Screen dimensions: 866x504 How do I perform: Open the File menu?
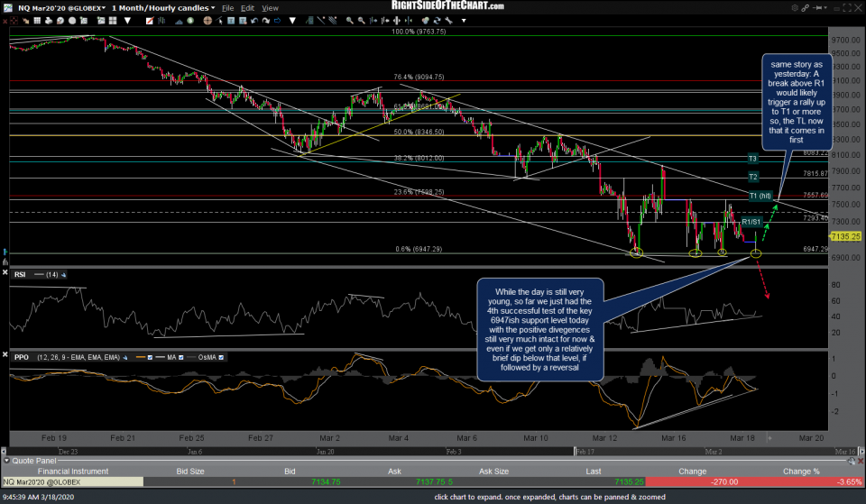tap(227, 8)
